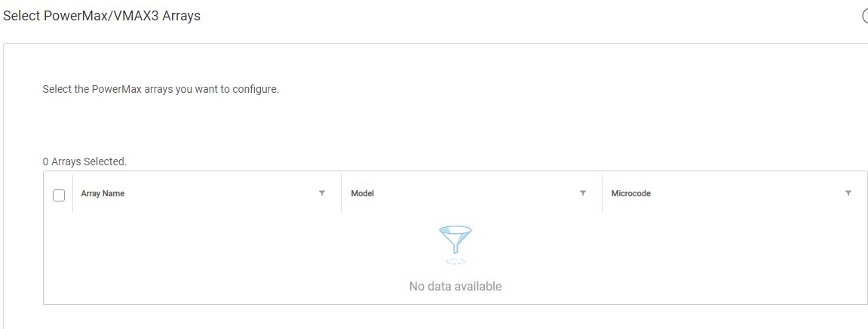Sort by the Microcode column header
This screenshot has width=868, height=329.
pyautogui.click(x=631, y=194)
